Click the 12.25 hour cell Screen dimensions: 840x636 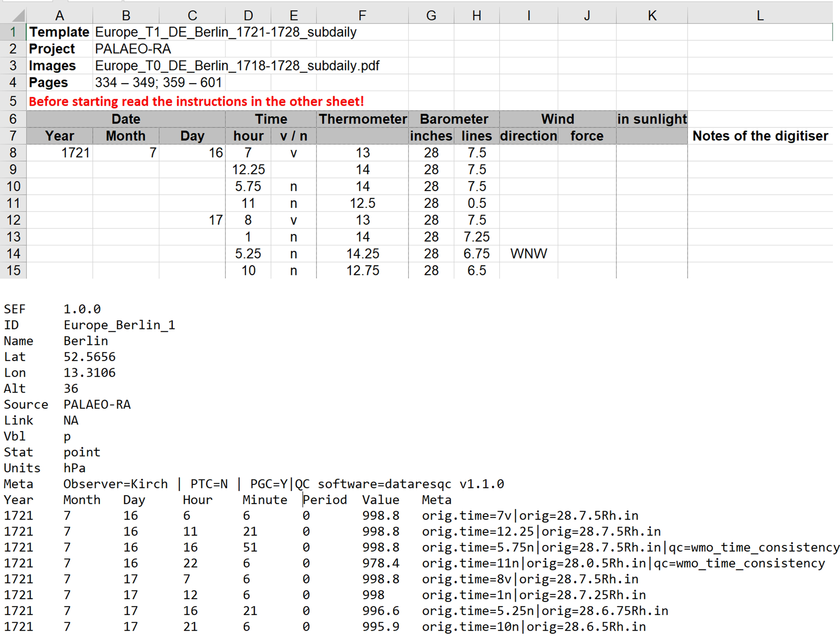[x=248, y=170]
